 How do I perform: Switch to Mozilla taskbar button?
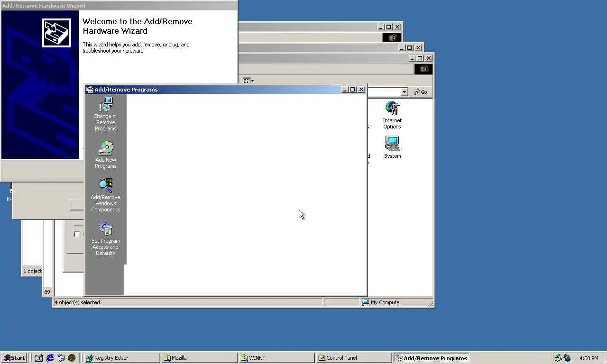pyautogui.click(x=199, y=358)
